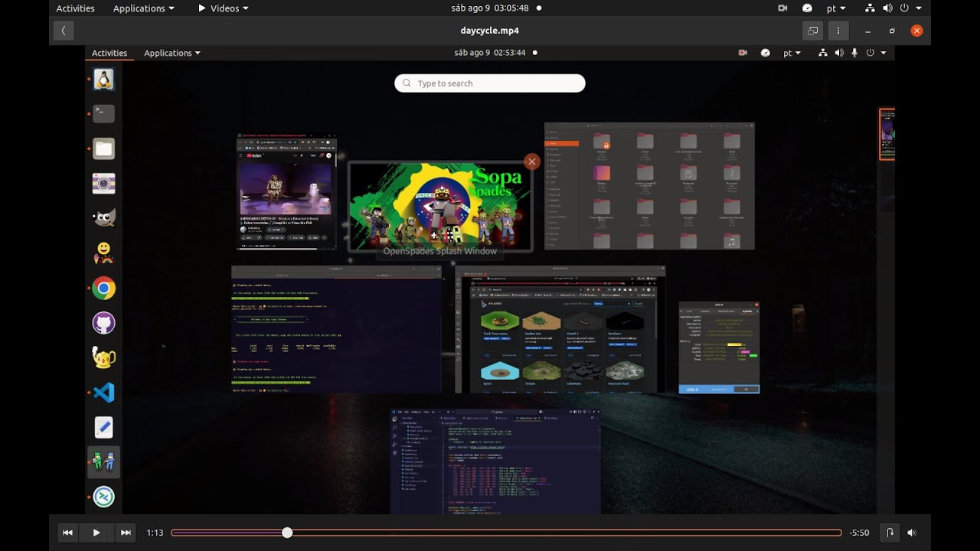Select the OpenSpades Splash Window thumbnail
Screen dimensions: 980x551
click(440, 206)
